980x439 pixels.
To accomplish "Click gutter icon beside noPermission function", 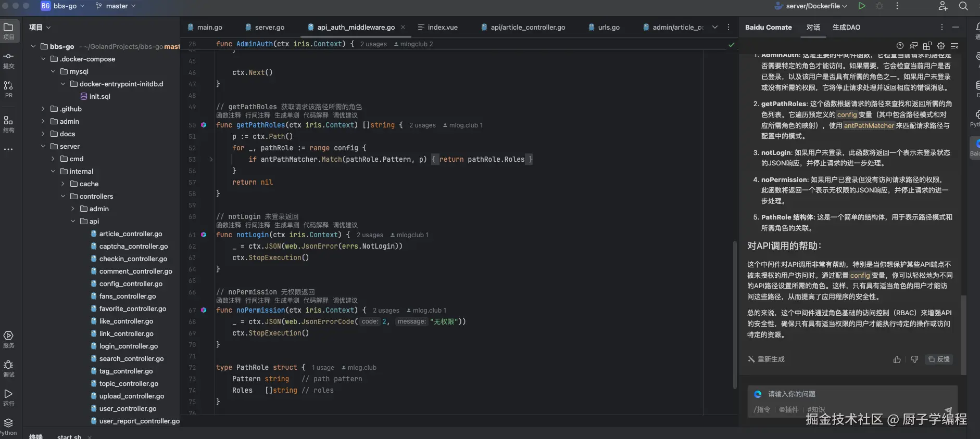I will point(204,310).
